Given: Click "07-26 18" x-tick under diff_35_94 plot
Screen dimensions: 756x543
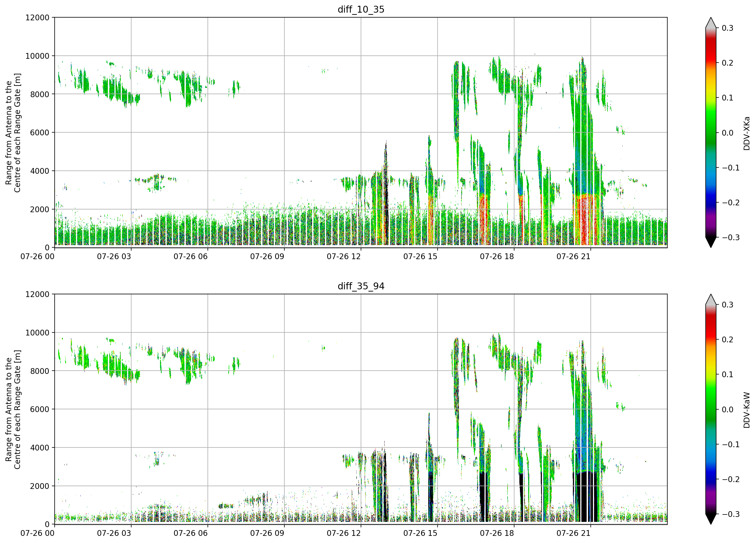Looking at the screenshot, I should [497, 533].
